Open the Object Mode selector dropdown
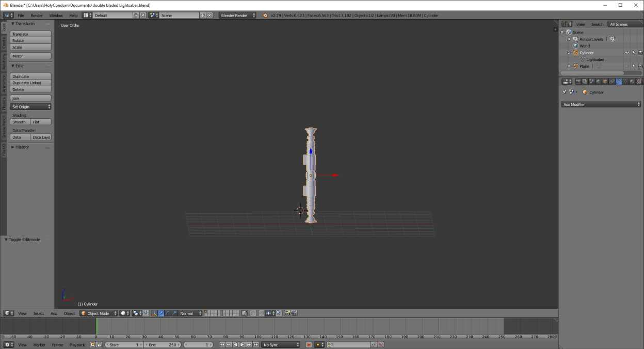The image size is (644, 349). pyautogui.click(x=99, y=313)
